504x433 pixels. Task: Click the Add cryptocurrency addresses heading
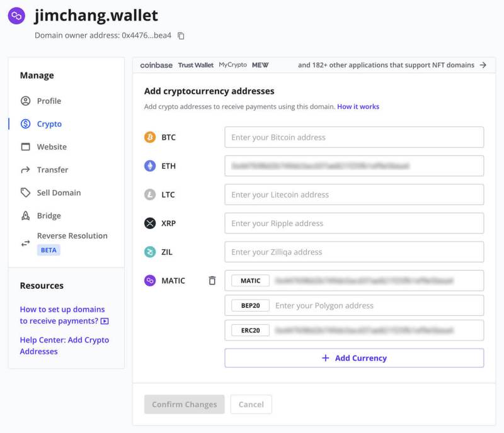209,91
